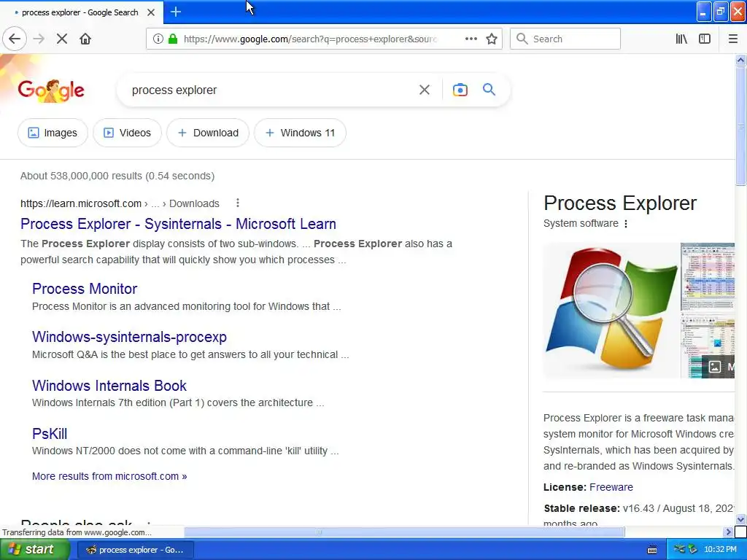
Task: Open Process Explorer - Sysinternals result
Action: pos(178,224)
